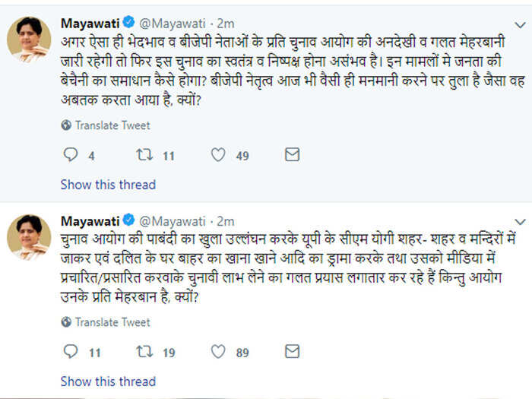Click Mayawati name on first tweet
532x399 pixels.
pyautogui.click(x=90, y=24)
